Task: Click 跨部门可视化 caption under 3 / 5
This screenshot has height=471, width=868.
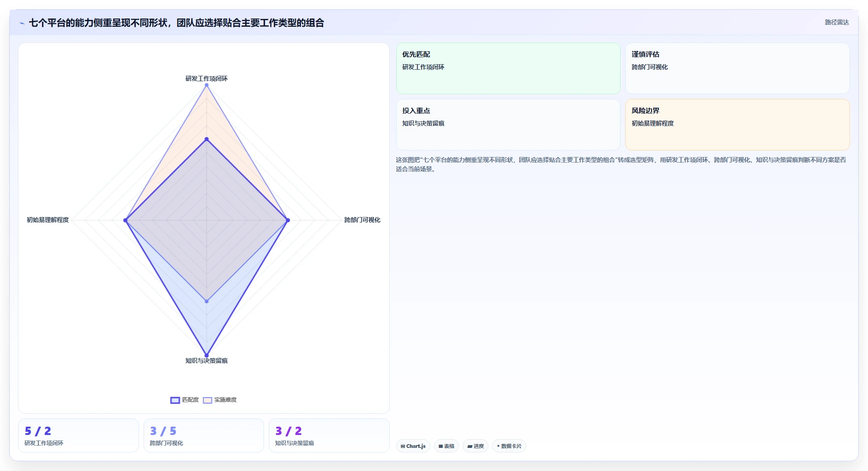Action: tap(166, 443)
